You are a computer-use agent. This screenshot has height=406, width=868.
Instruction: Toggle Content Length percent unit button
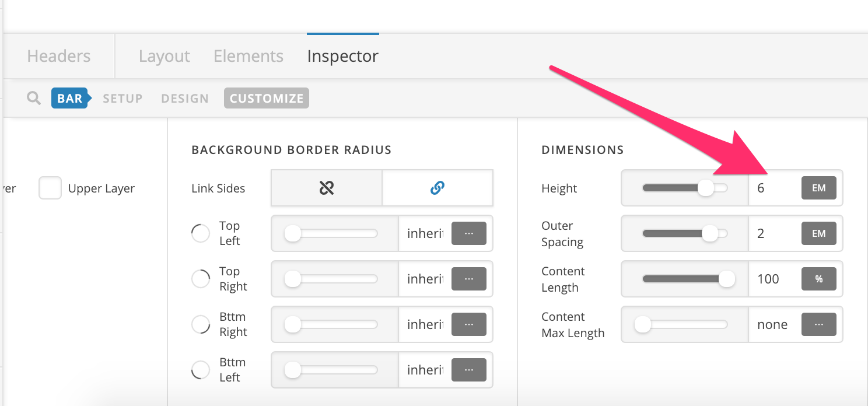[x=819, y=279]
